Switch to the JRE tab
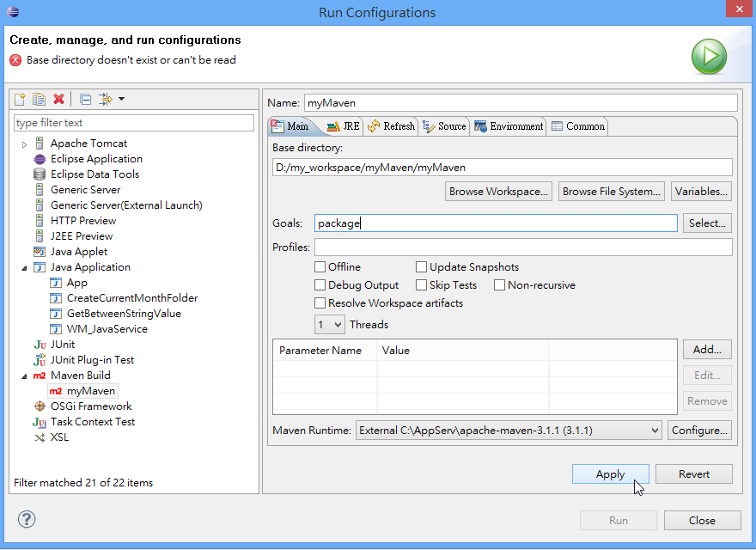 344,126
